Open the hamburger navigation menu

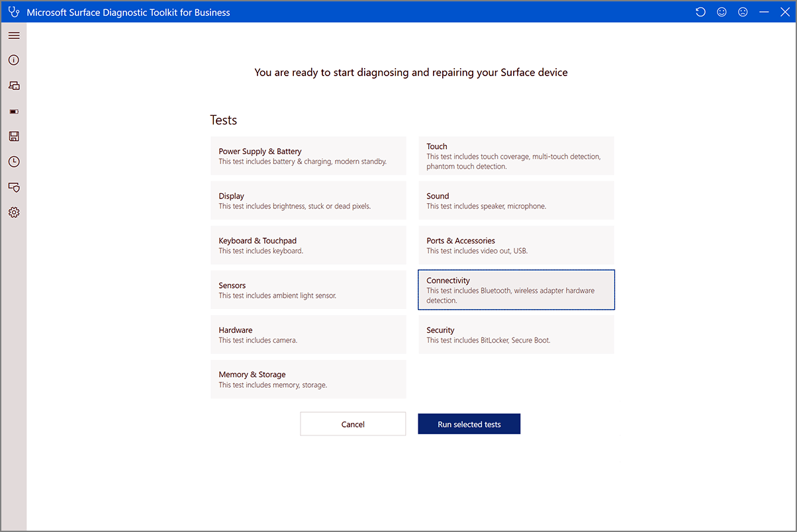14,35
